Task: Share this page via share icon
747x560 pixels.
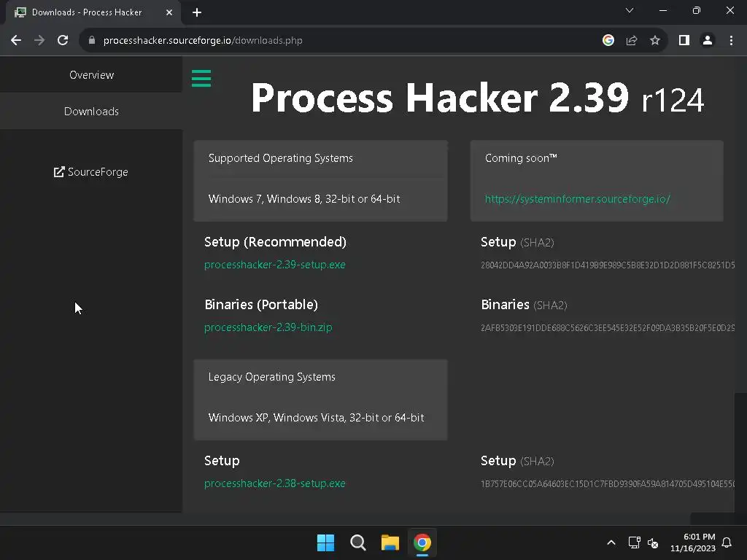Action: pyautogui.click(x=632, y=41)
